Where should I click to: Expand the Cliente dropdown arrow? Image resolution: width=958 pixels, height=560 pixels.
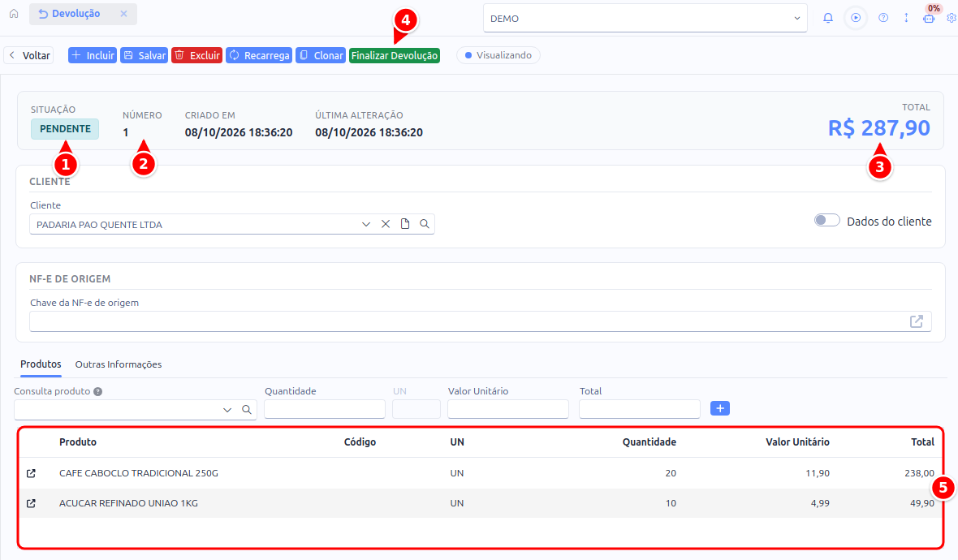tap(366, 224)
